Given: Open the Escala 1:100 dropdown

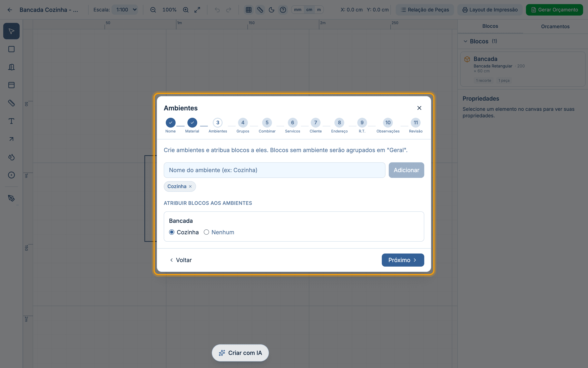Looking at the screenshot, I should [125, 10].
